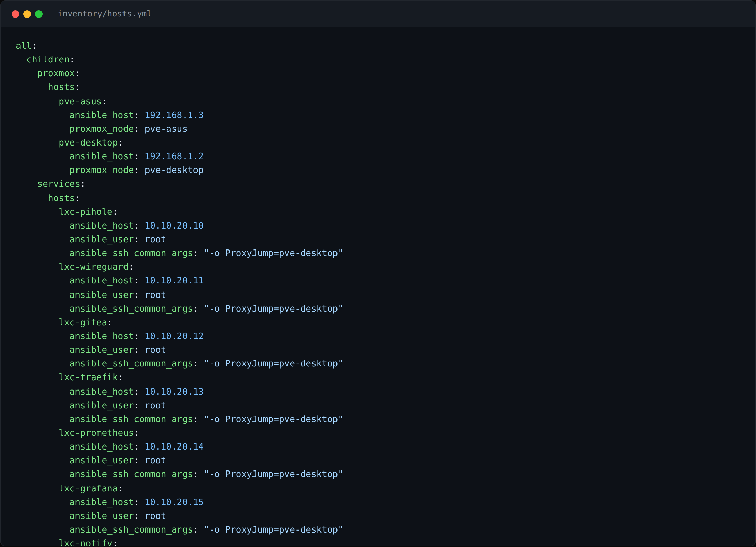Select the IP value 10.10.20.15

pos(174,502)
